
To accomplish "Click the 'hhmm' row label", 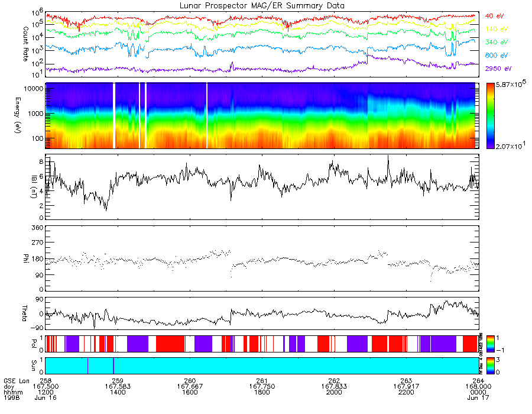I will (x=13, y=392).
